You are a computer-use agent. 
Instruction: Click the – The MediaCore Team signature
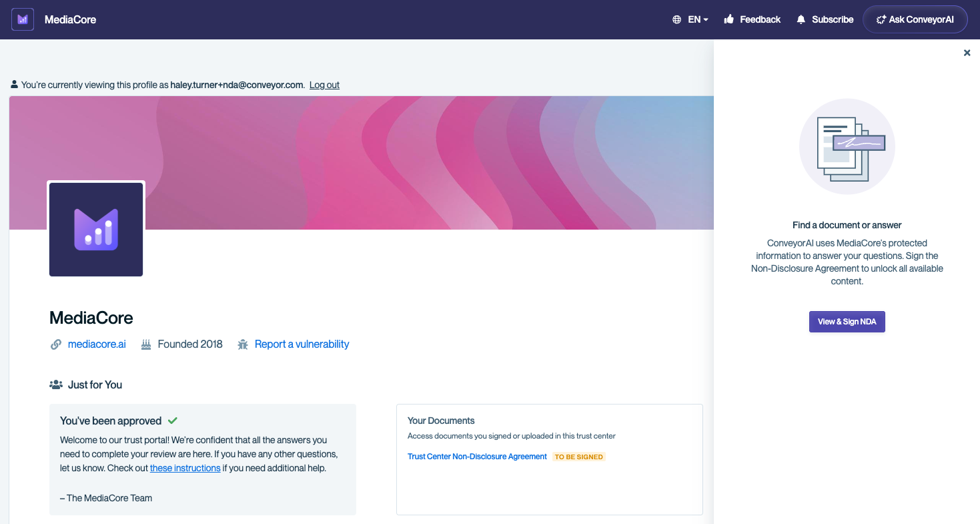(106, 498)
